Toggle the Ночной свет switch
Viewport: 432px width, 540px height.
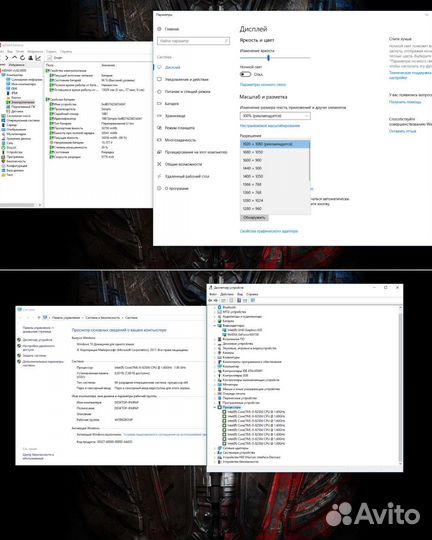(245, 74)
